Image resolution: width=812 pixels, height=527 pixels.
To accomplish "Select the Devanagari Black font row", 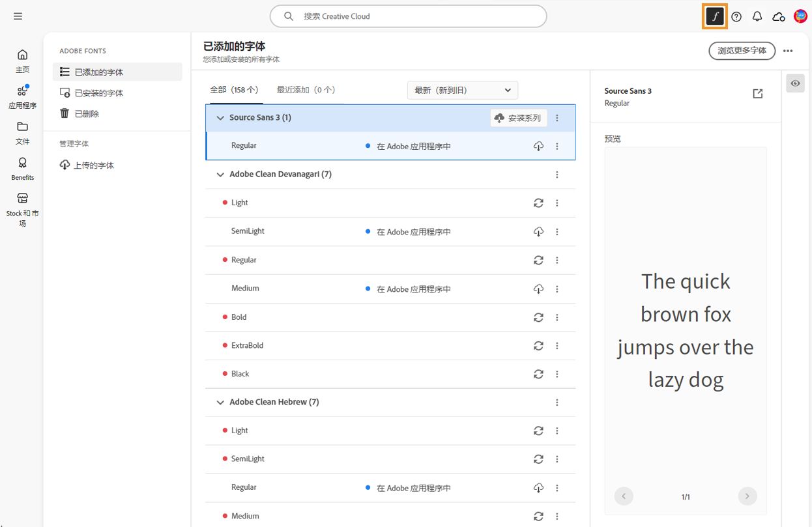I will pos(390,374).
